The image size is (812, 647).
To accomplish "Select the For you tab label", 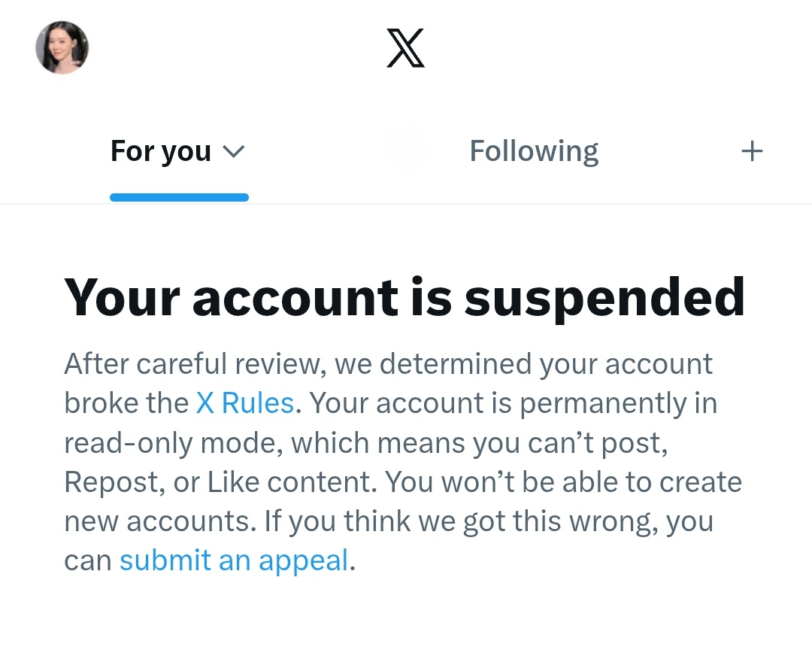I will 161,151.
